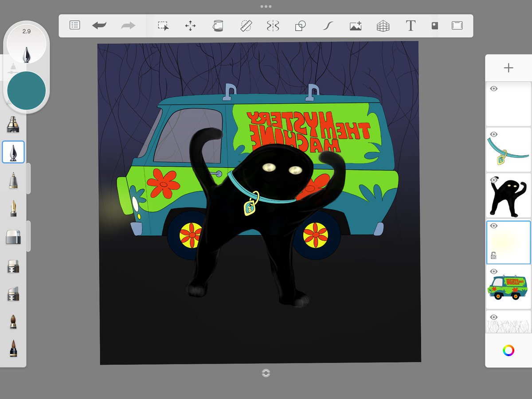Pick the top marker brush in palette
The image size is (532, 399).
(13, 125)
